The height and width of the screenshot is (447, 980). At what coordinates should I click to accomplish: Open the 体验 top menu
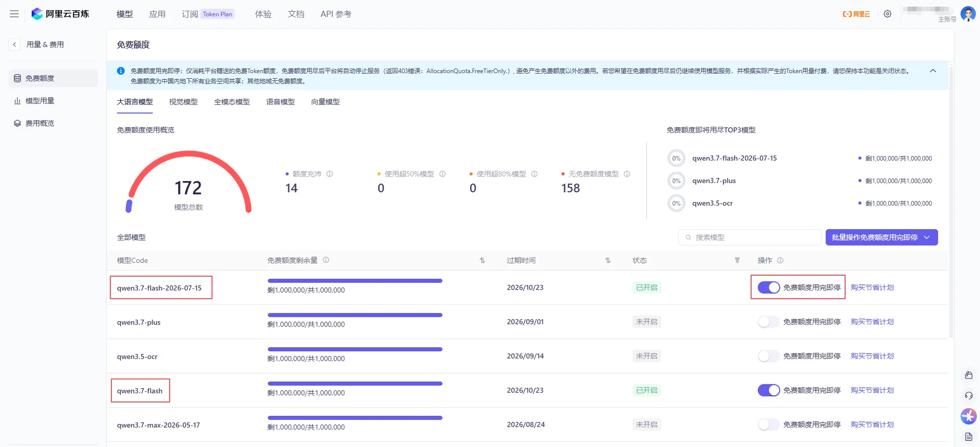(263, 14)
